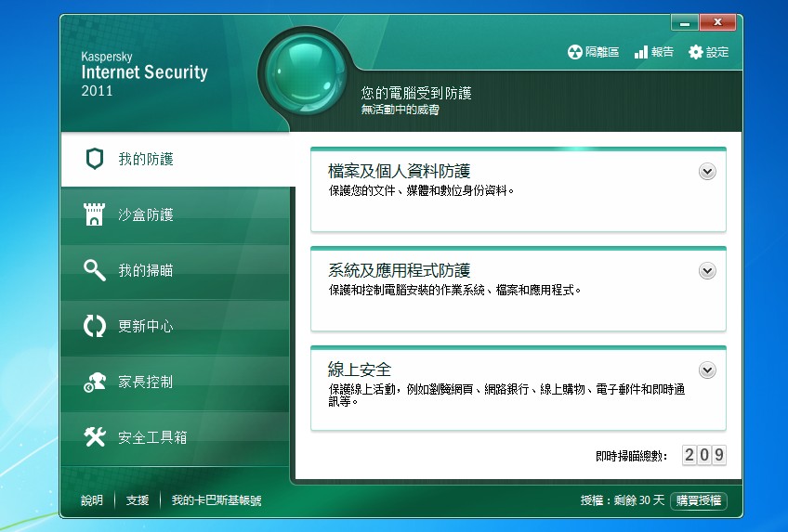Click the 即時掃瞄總數 counter 209
The image size is (788, 532).
(703, 455)
